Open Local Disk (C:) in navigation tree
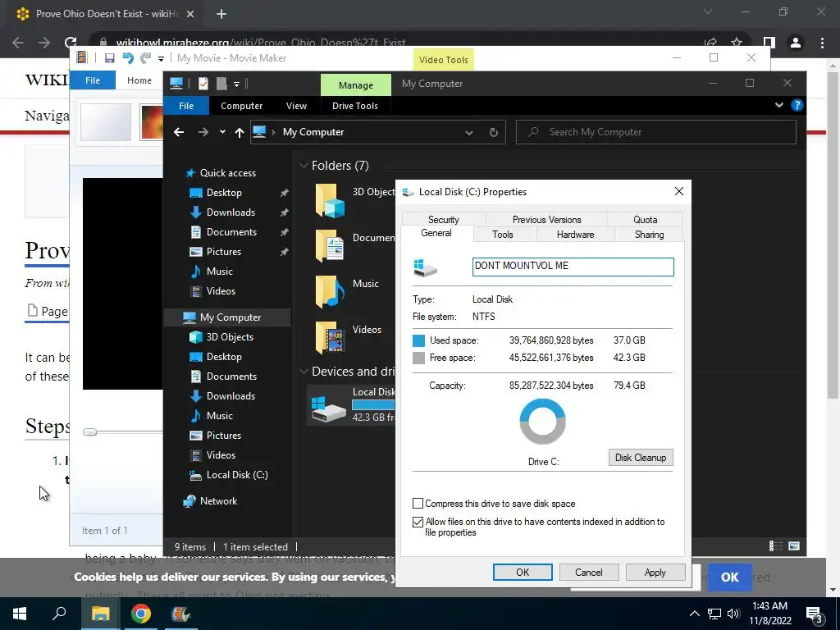This screenshot has width=840, height=630. [x=237, y=475]
